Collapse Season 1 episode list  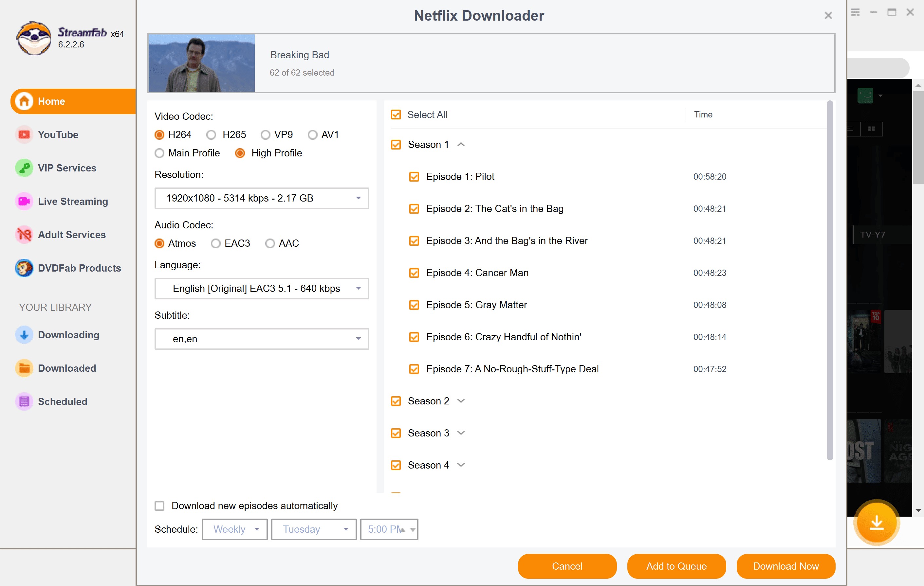(x=461, y=145)
